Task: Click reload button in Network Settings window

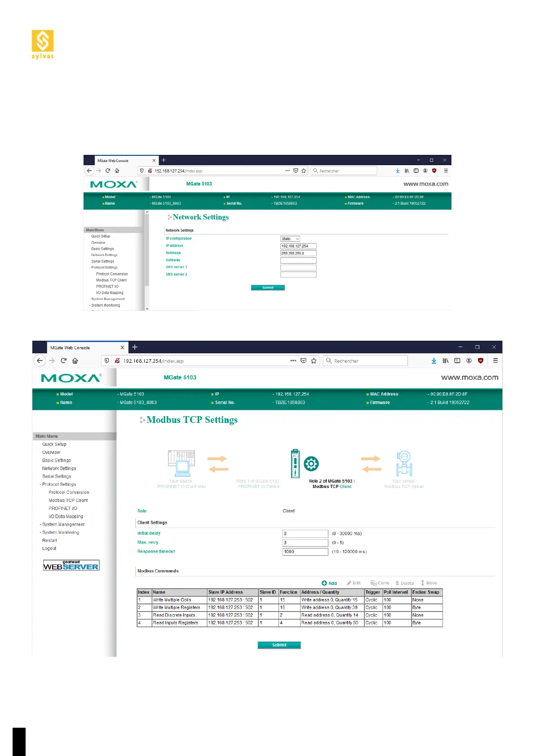Action: point(108,171)
